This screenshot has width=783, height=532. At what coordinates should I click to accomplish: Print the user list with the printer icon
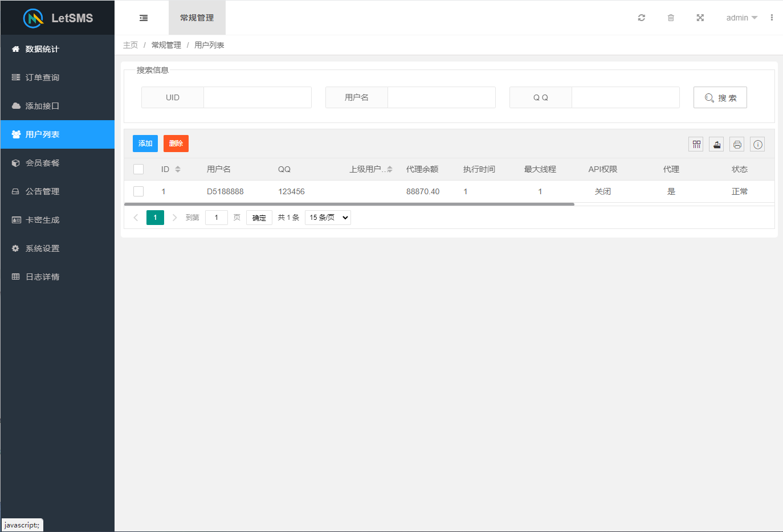pyautogui.click(x=736, y=144)
